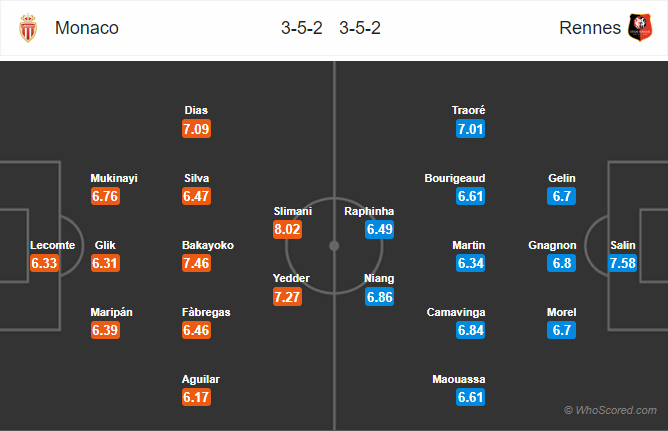This screenshot has width=668, height=431.
Task: Select Lecomte's 6.33 goalkeeper rating
Action: [45, 264]
